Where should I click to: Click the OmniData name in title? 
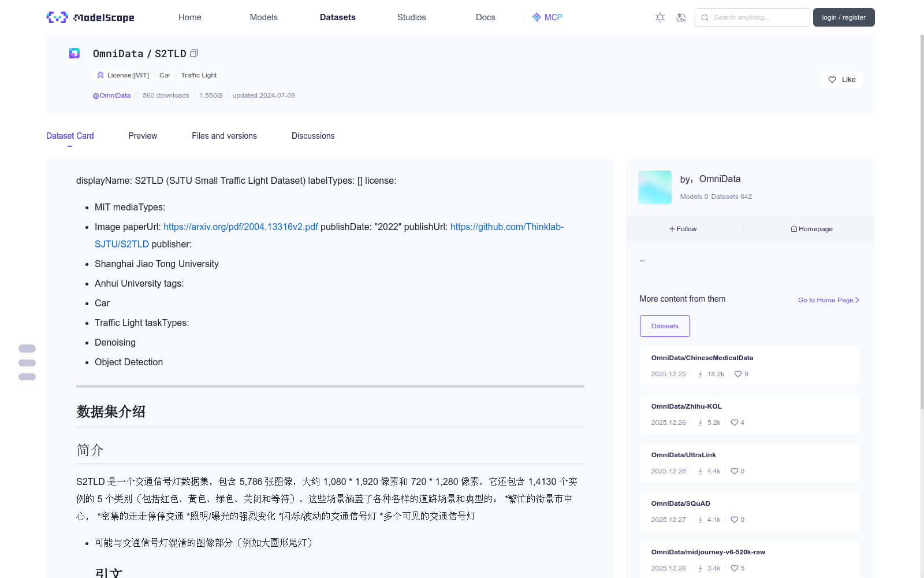coord(118,54)
